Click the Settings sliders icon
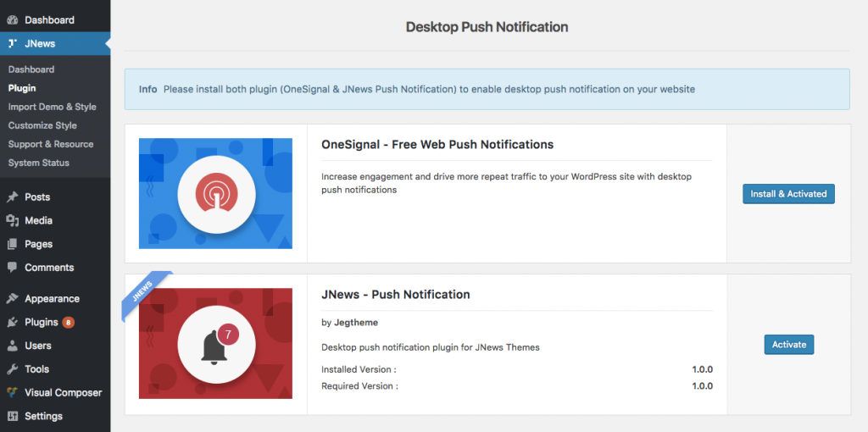868x432 pixels. click(x=12, y=417)
